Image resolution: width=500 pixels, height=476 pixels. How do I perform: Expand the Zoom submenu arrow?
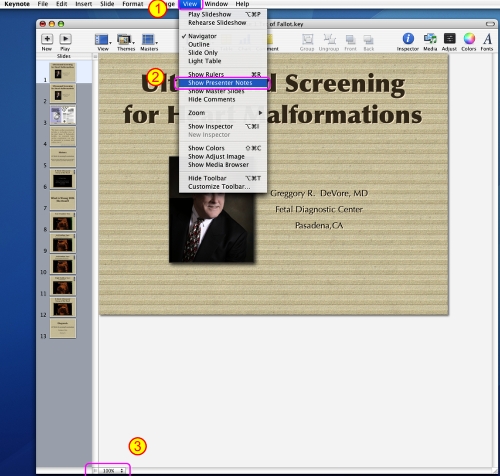pos(260,113)
